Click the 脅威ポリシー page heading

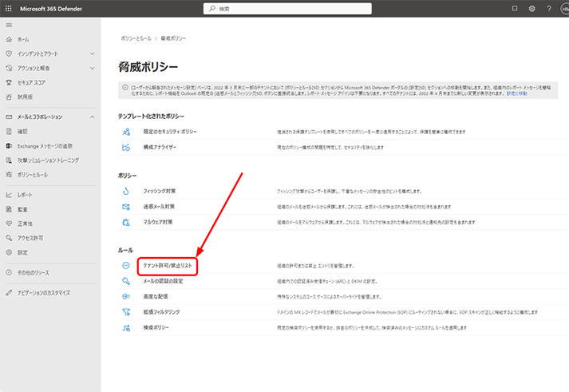[x=148, y=67]
